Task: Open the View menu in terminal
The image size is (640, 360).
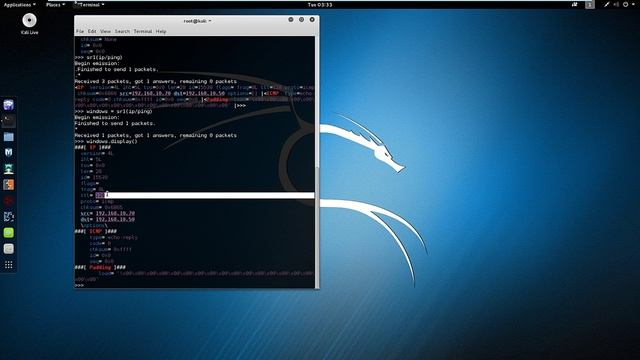Action: [105, 31]
